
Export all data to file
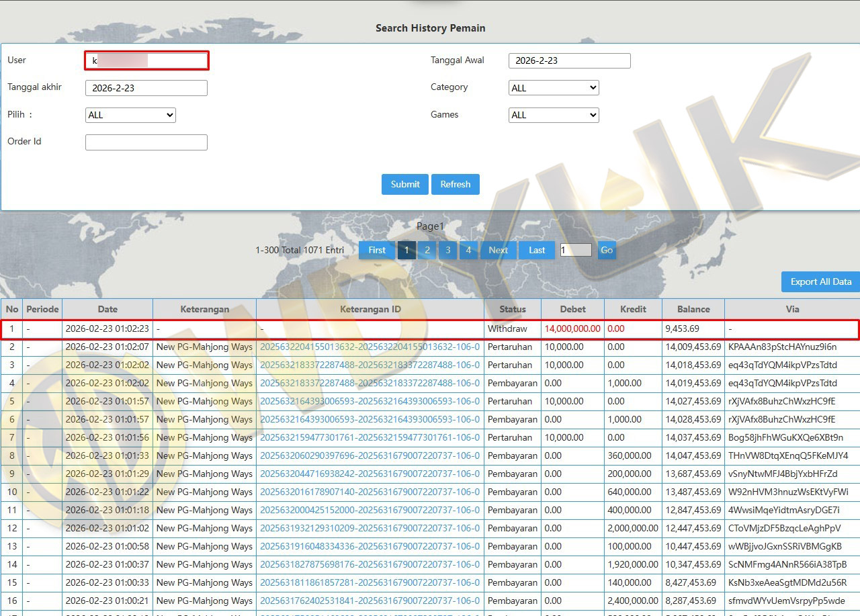tap(820, 282)
